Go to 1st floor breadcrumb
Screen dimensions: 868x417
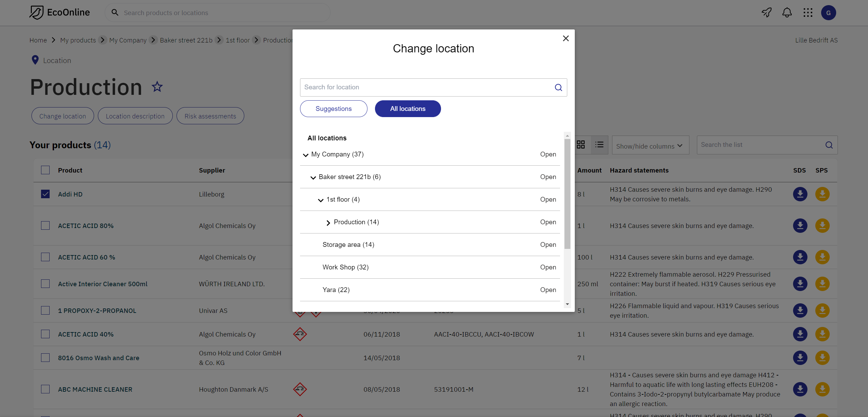[x=238, y=40]
